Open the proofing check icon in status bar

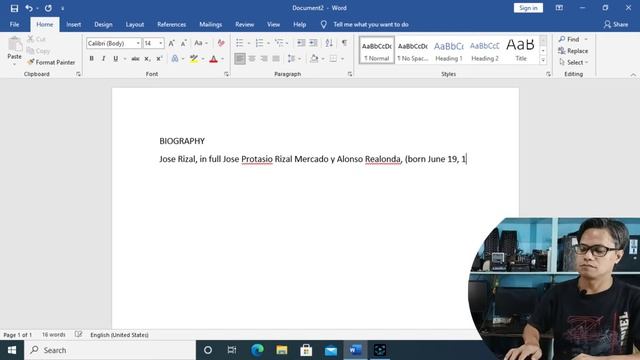78,335
